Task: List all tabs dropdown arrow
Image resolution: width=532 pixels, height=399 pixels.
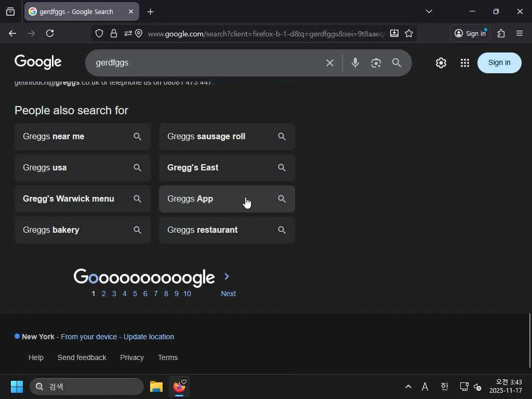Action: (x=429, y=11)
